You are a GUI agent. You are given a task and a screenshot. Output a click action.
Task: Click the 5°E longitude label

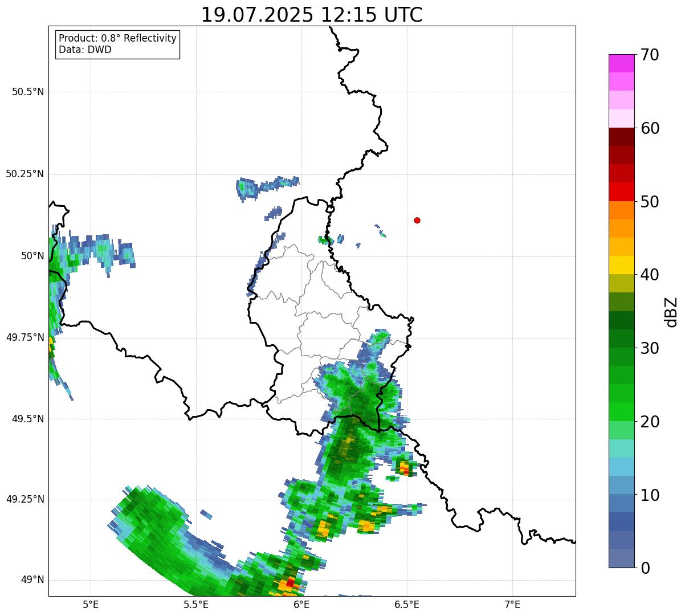(x=91, y=604)
